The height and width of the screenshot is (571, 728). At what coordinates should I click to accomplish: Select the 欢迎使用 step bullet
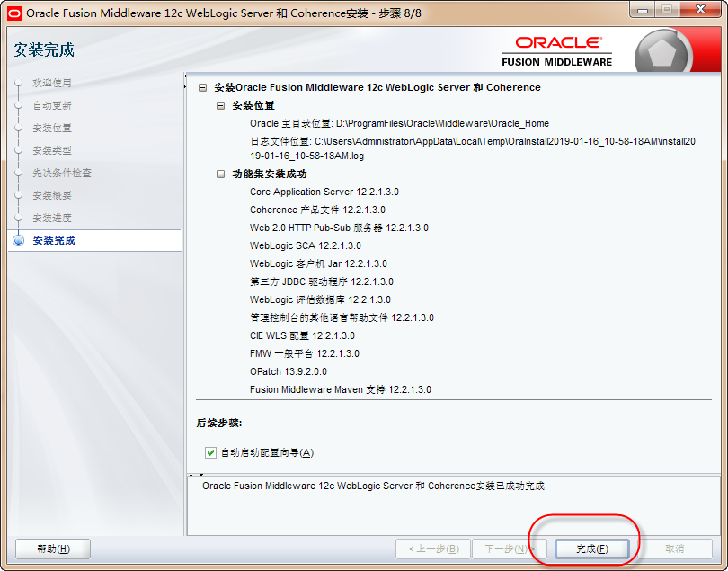(x=19, y=83)
